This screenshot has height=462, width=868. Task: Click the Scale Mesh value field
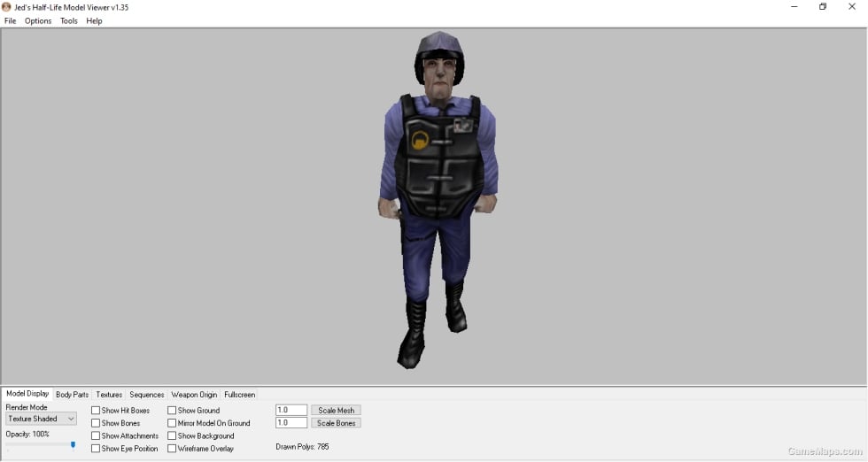[291, 411]
